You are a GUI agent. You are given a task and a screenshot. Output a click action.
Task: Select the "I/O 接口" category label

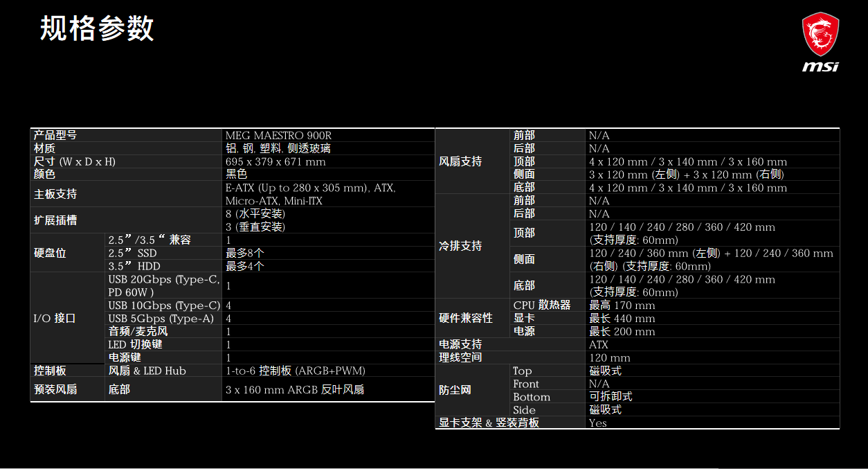pyautogui.click(x=55, y=319)
